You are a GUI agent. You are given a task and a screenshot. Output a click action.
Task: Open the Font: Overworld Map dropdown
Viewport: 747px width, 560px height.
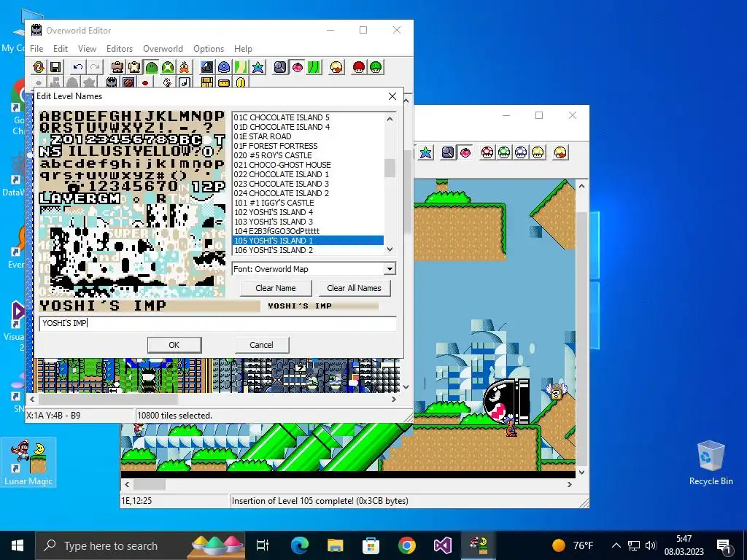coord(390,269)
